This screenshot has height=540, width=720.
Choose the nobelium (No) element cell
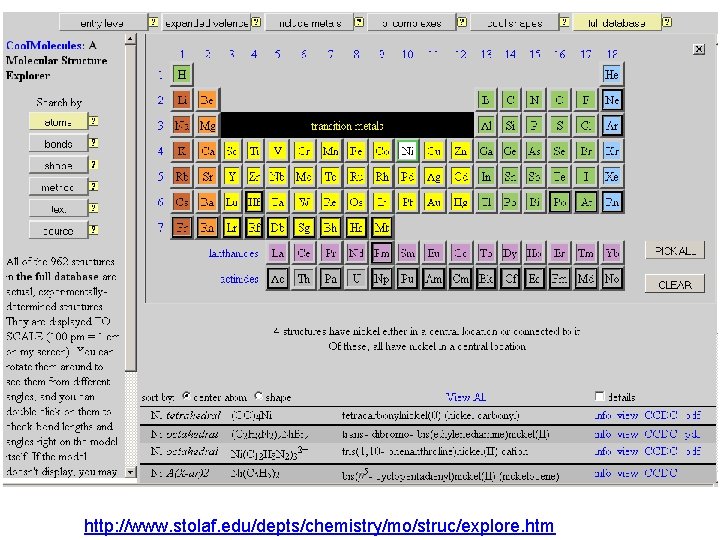(x=612, y=279)
